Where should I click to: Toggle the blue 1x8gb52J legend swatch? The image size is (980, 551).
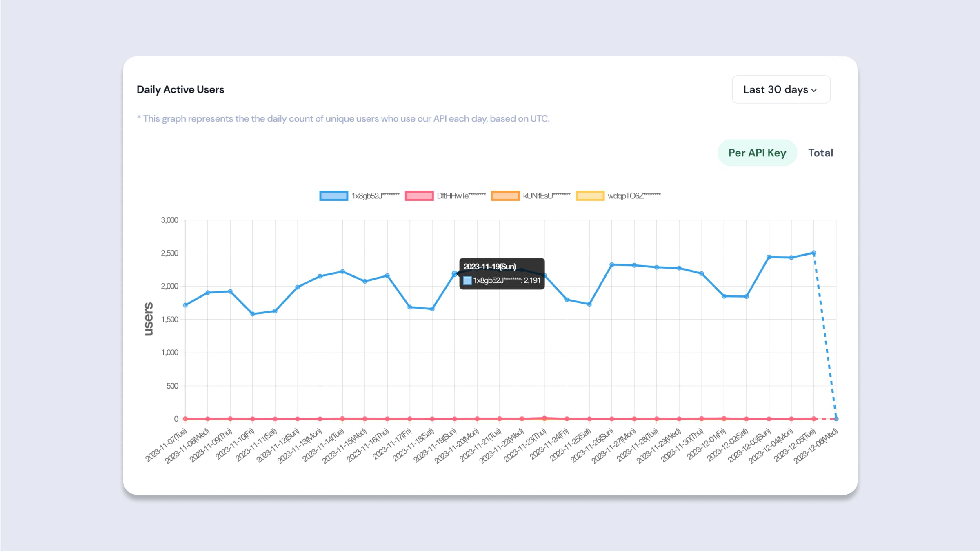click(x=333, y=196)
